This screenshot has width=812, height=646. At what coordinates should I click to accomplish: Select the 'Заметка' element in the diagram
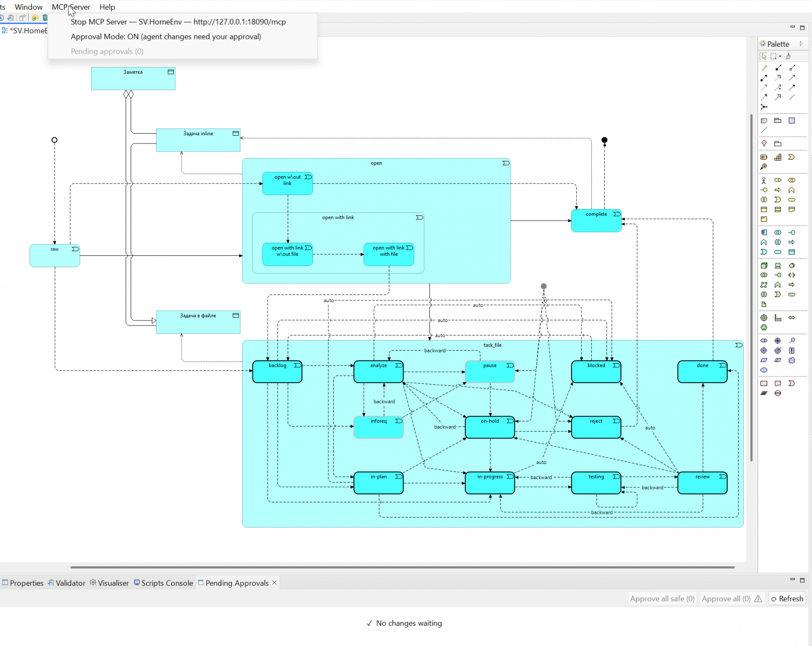coord(133,79)
